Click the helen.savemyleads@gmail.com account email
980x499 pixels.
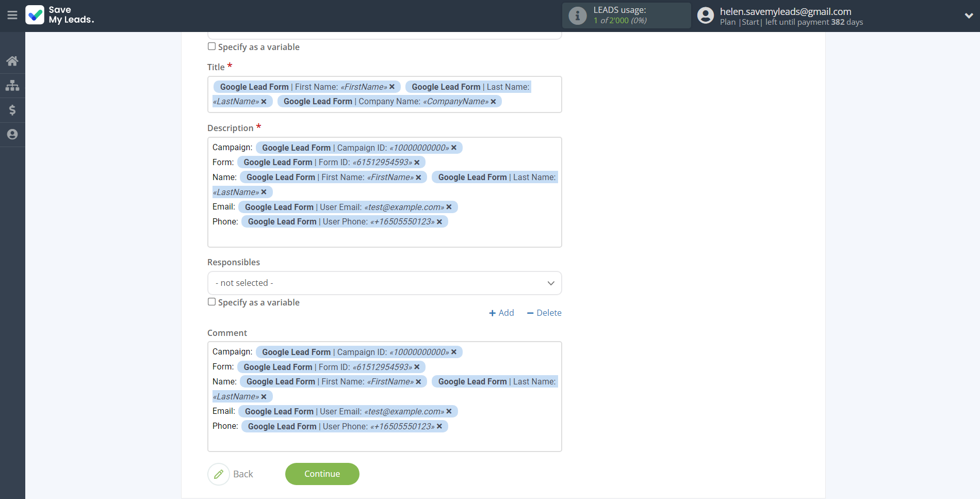[x=786, y=11]
